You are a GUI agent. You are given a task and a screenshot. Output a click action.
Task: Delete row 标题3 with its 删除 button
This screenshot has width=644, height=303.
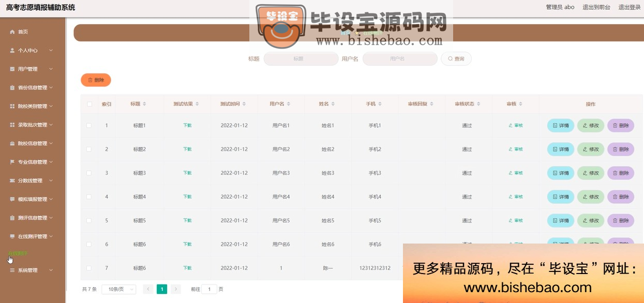(621, 173)
